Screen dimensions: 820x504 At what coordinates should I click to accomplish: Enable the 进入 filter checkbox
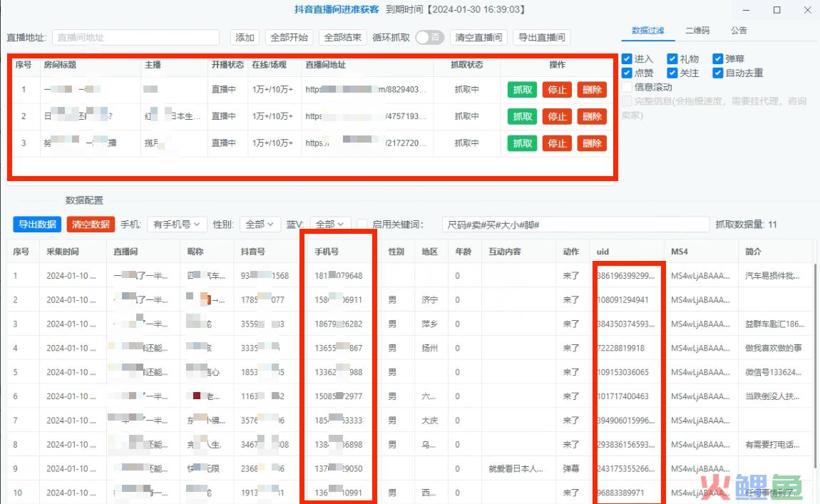coord(627,59)
